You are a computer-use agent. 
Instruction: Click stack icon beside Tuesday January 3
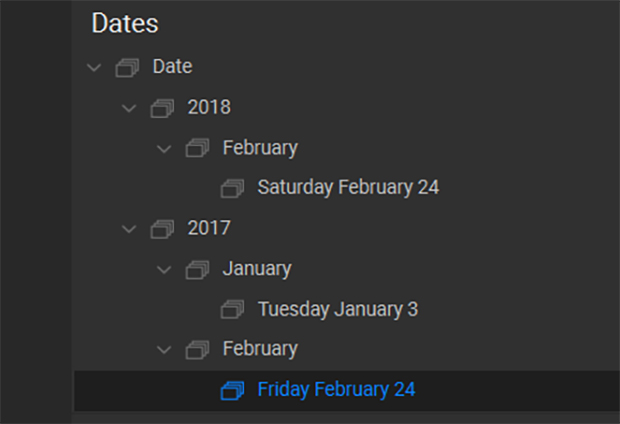point(232,309)
